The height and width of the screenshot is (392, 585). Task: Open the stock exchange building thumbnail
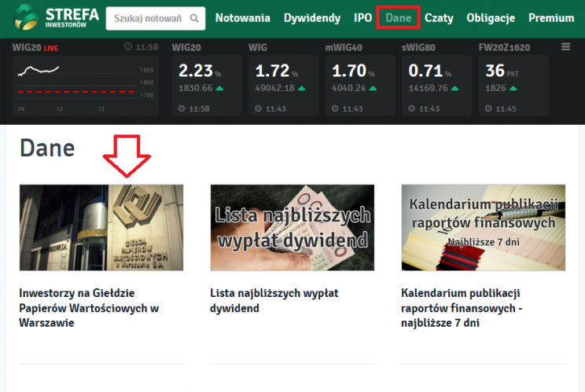pos(101,228)
